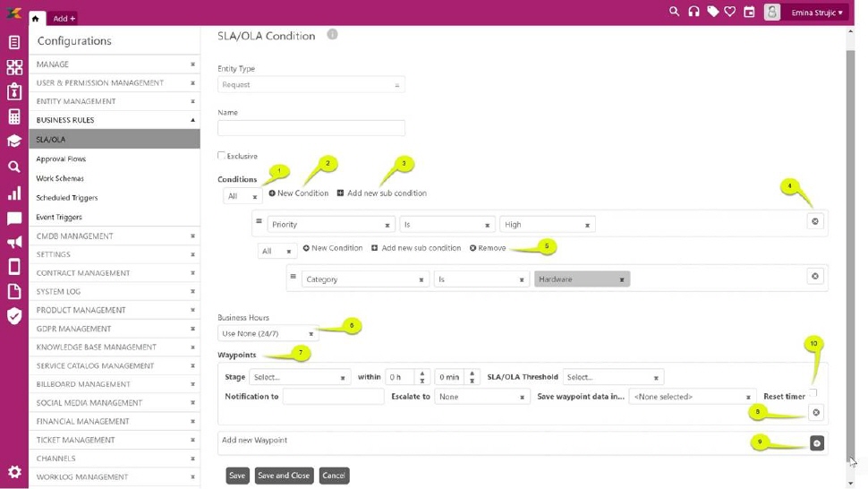
Task: Click the info icon beside SLA/OLA Condition
Action: coord(332,35)
